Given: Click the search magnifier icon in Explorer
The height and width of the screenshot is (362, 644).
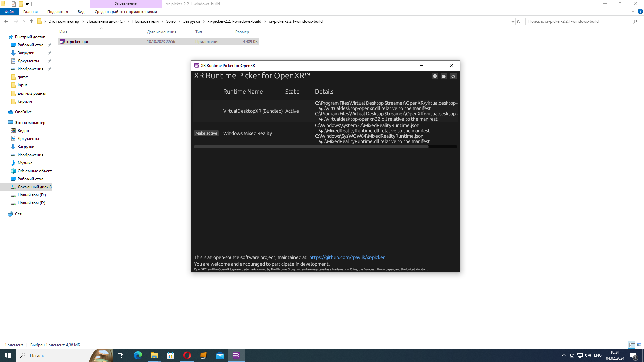Looking at the screenshot, I should pos(635,21).
